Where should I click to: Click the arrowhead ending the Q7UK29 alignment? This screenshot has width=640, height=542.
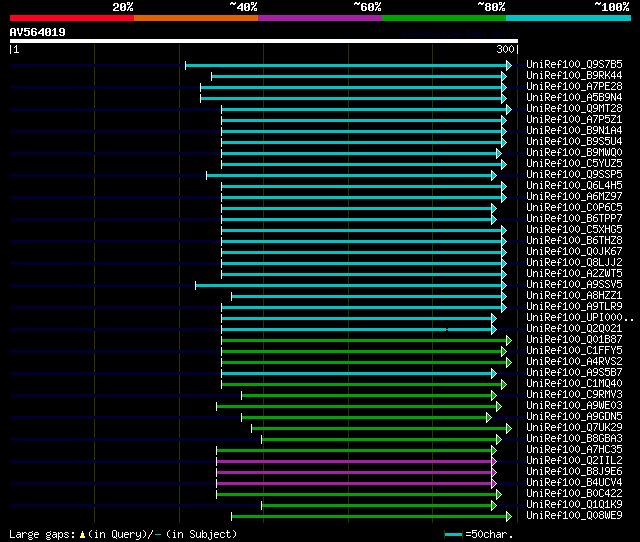pyautogui.click(x=509, y=429)
